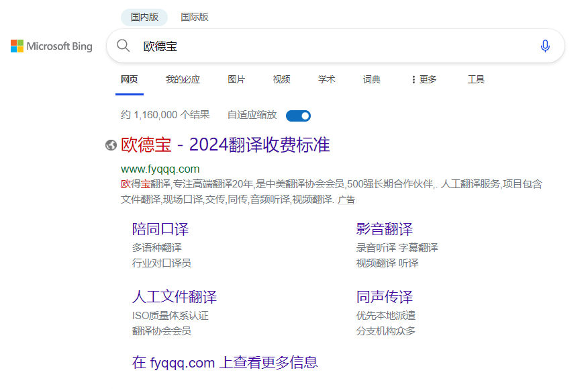The height and width of the screenshot is (389, 588).
Task: Click the globe icon beside the ad title
Action: point(111,145)
